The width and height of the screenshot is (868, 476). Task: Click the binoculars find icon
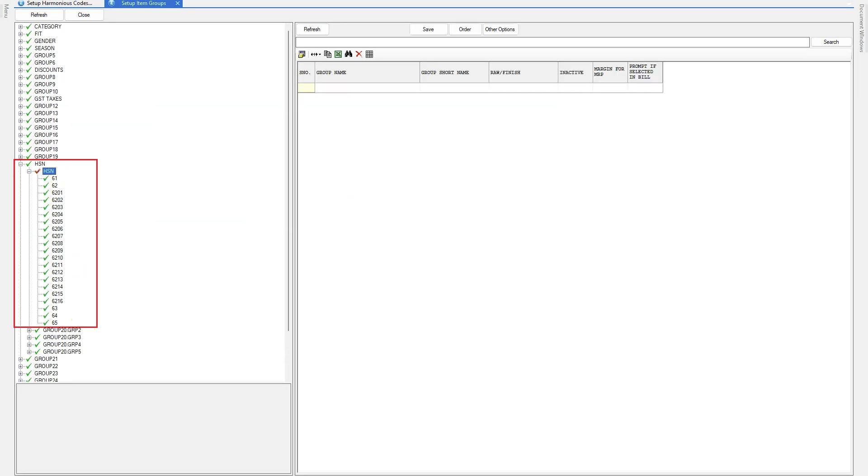click(x=348, y=54)
